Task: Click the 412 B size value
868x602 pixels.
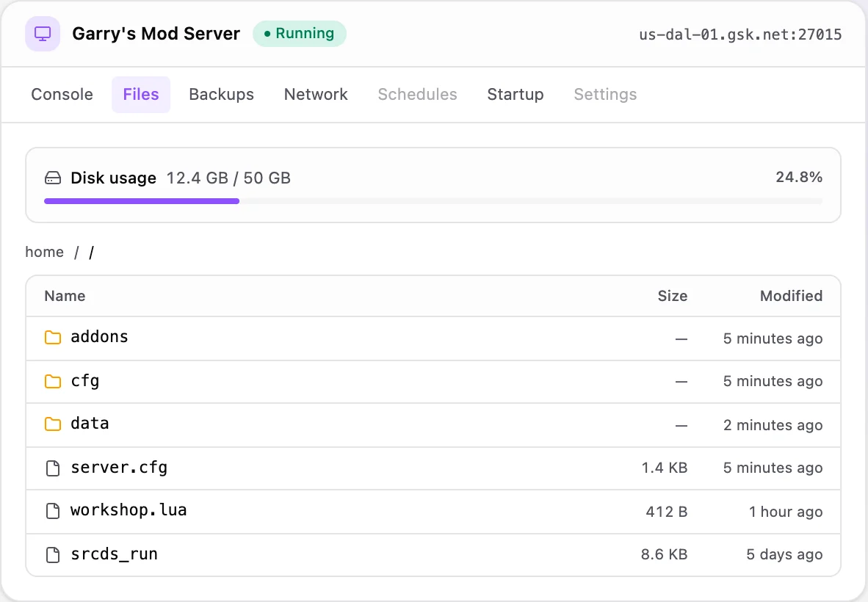Action: [667, 512]
